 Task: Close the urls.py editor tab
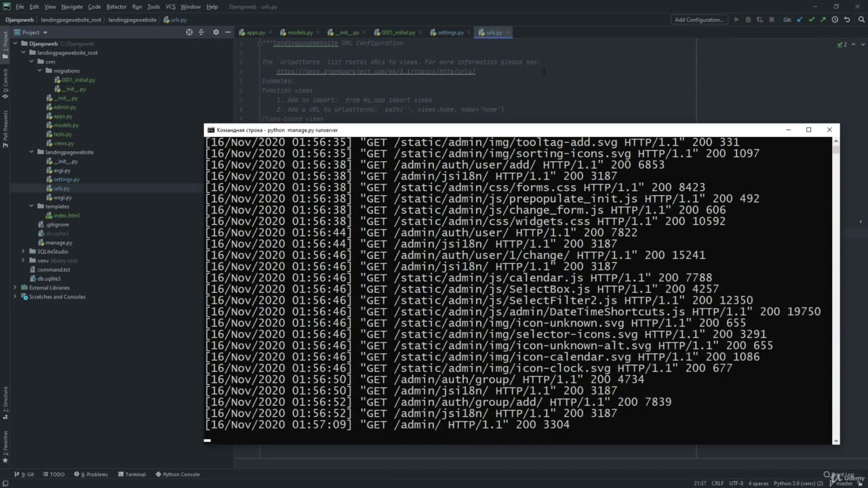tap(508, 33)
